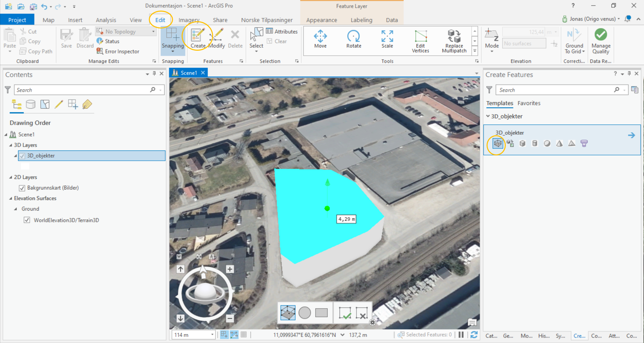The width and height of the screenshot is (644, 343).
Task: Open the Modify Features tool
Action: pos(217,38)
